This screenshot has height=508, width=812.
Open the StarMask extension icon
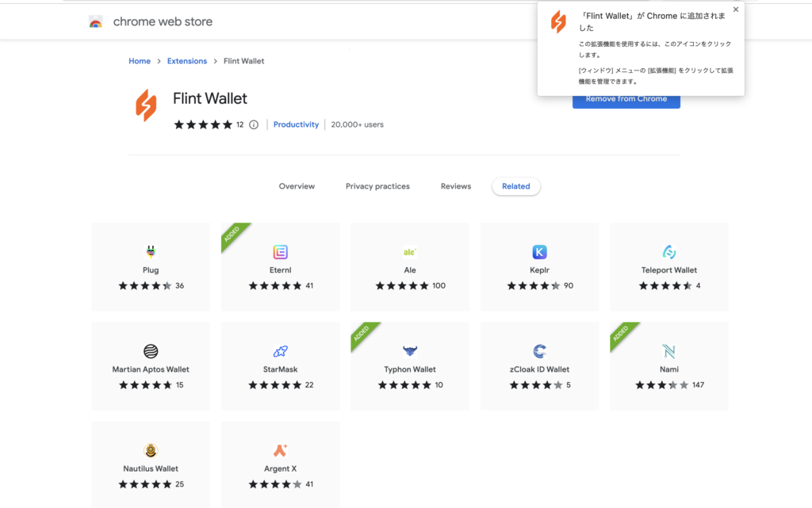coord(280,351)
